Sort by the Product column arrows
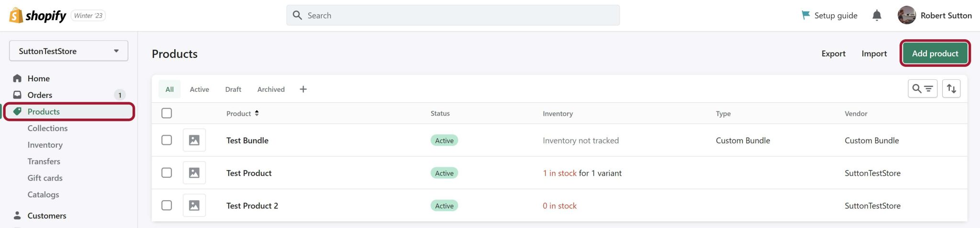 [257, 113]
